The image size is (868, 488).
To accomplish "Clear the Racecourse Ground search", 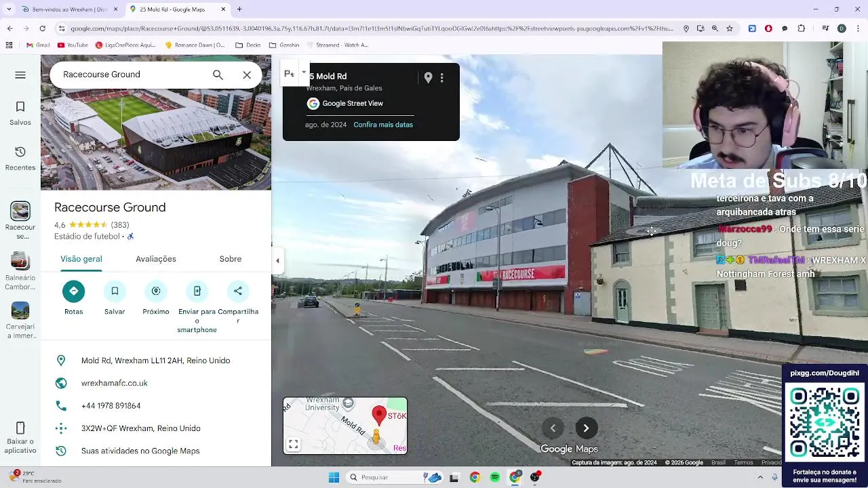I will (247, 75).
